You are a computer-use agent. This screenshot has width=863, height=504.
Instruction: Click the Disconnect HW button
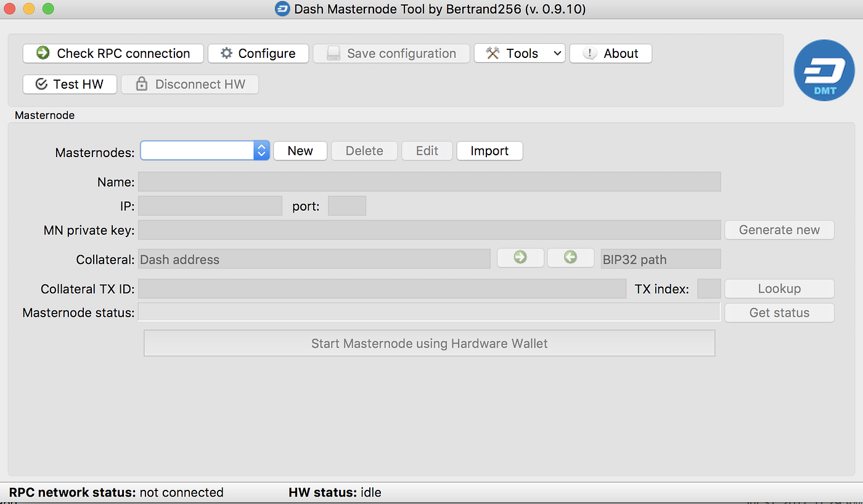click(x=190, y=84)
